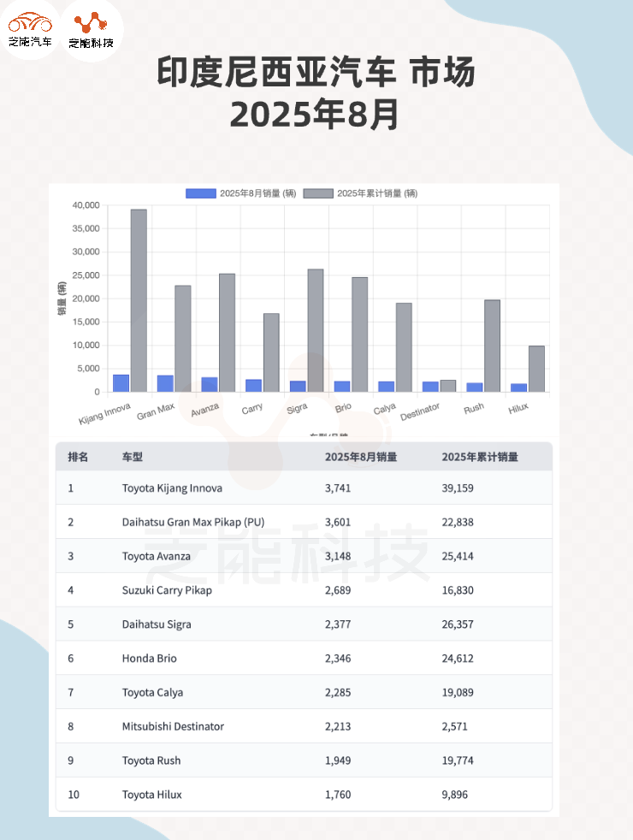Viewport: 633px width, 840px height.
Task: Click the 芝能汽车 car logo
Action: (30, 29)
